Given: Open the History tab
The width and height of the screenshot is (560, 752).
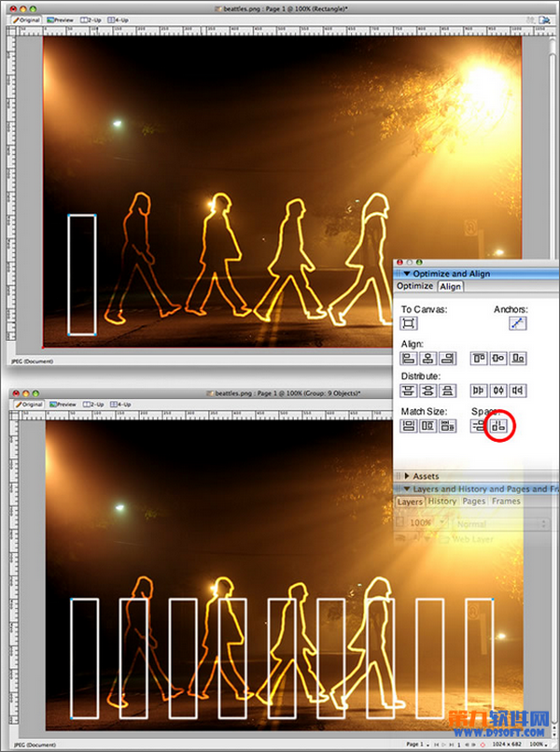Looking at the screenshot, I should [x=442, y=502].
